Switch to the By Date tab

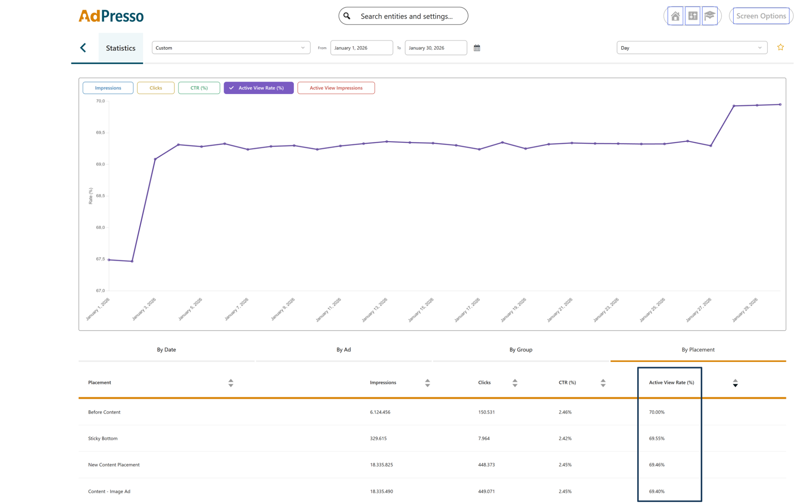click(166, 349)
